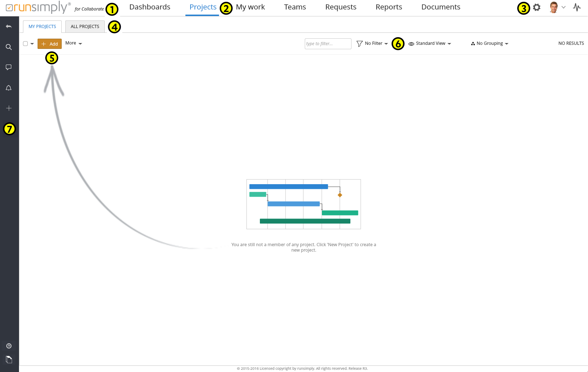
Task: Expand the arrow next to select-all checkbox
Action: coord(32,44)
